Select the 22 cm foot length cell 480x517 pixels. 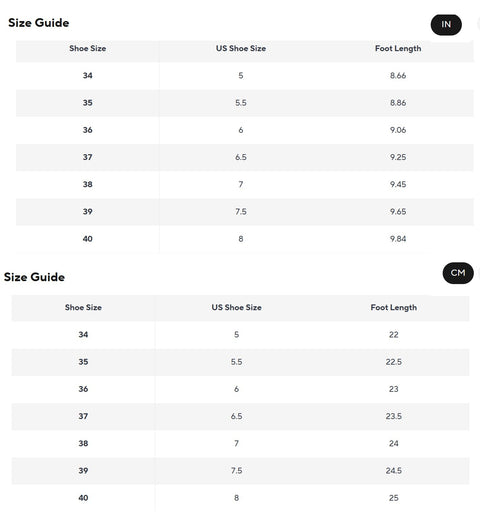tap(394, 335)
